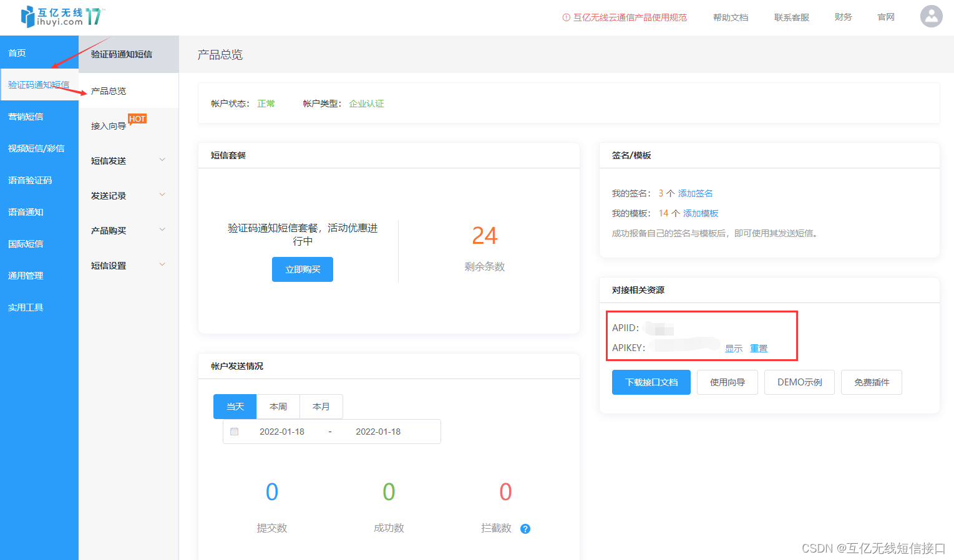Click 重置 to reset the APIKEY

759,348
